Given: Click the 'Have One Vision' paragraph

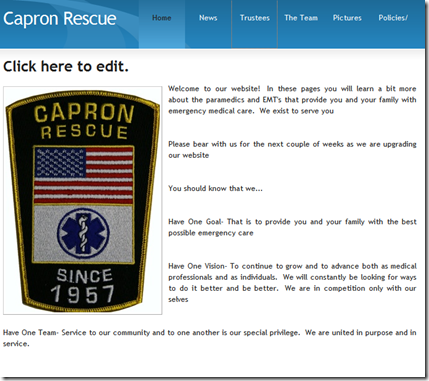Looking at the screenshot, I should click(x=292, y=283).
